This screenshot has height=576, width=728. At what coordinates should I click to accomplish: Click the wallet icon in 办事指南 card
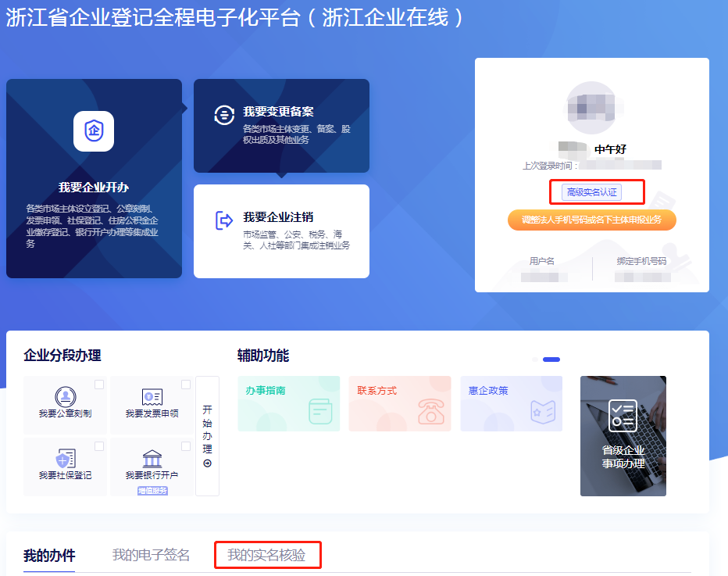pyautogui.click(x=321, y=411)
